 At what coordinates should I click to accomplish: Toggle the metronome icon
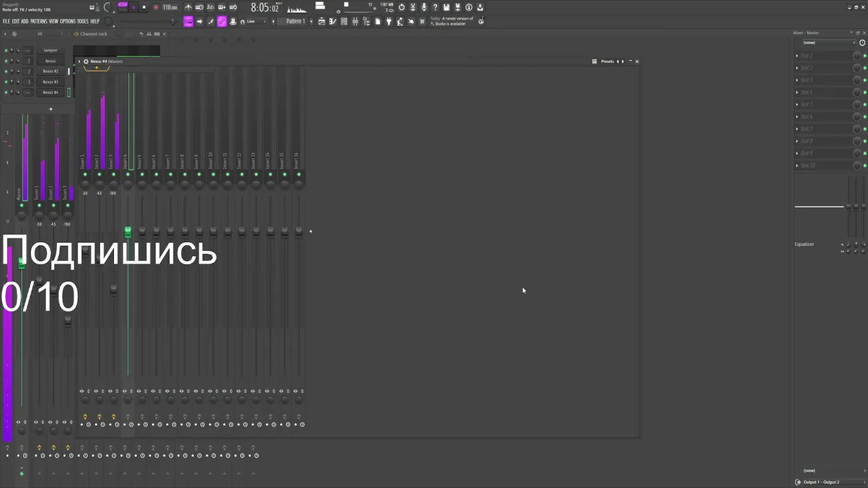pos(188,7)
